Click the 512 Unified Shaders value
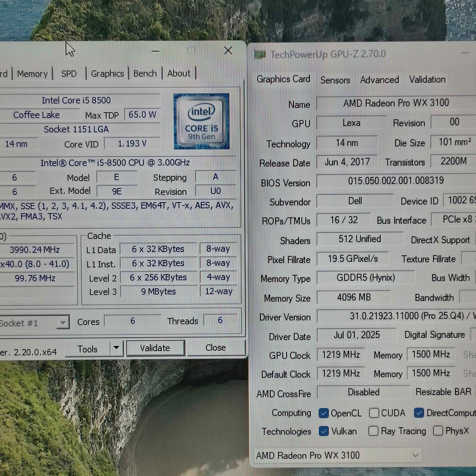Viewport: 476px width, 476px height. point(360,239)
